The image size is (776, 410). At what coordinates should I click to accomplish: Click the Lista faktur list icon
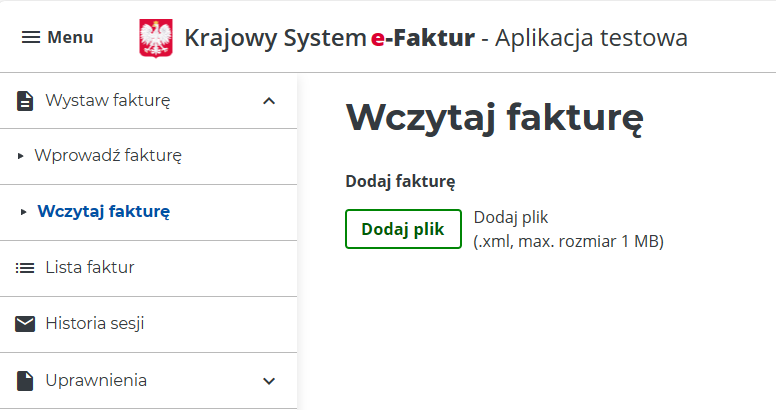click(x=25, y=268)
